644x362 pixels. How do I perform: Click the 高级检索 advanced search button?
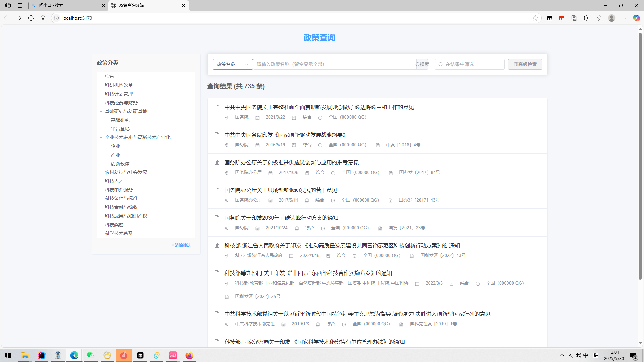click(x=525, y=64)
